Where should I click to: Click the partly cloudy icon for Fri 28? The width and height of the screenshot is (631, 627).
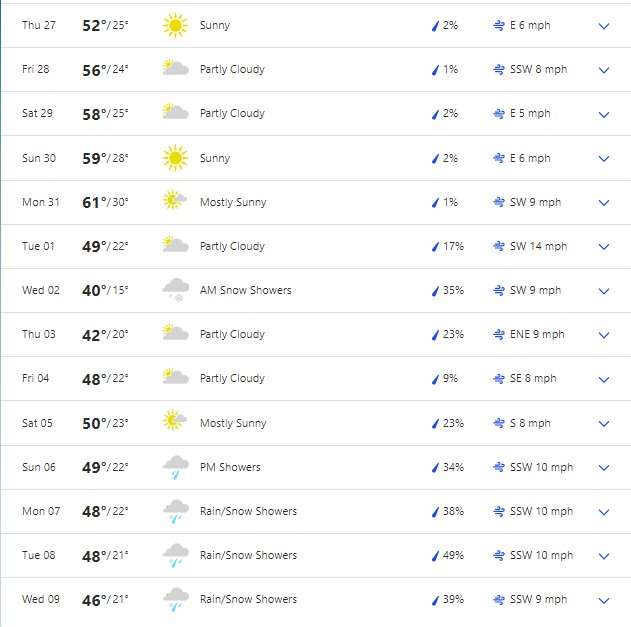175,68
